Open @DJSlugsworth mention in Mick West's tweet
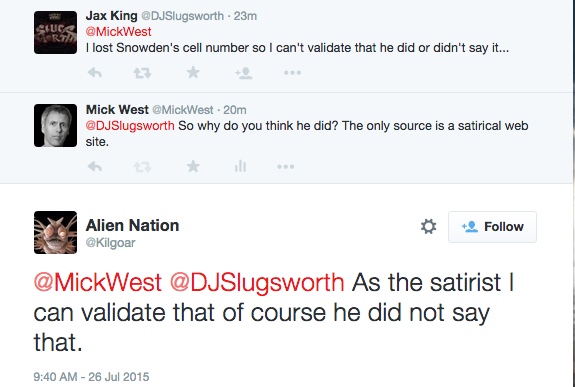The height and width of the screenshot is (387, 575). 130,125
